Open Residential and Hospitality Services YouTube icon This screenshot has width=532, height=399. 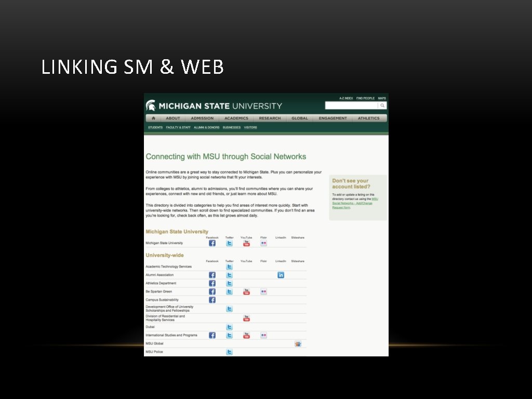(x=247, y=318)
